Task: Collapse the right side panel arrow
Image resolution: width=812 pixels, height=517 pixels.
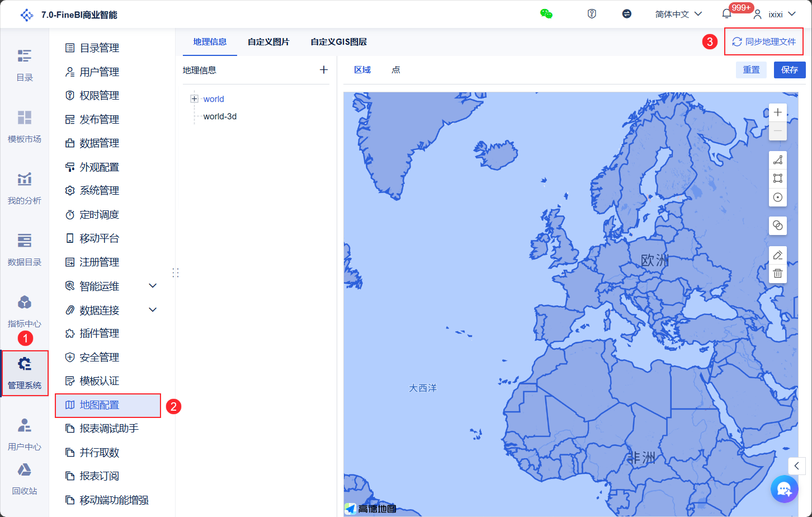Action: tap(797, 466)
